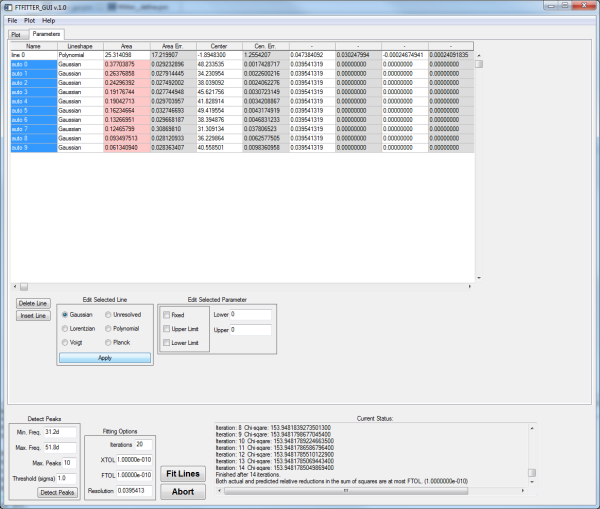The width and height of the screenshot is (600, 509).
Task: Click area value 0.061340940 in auto 9 row
Action: 127,148
